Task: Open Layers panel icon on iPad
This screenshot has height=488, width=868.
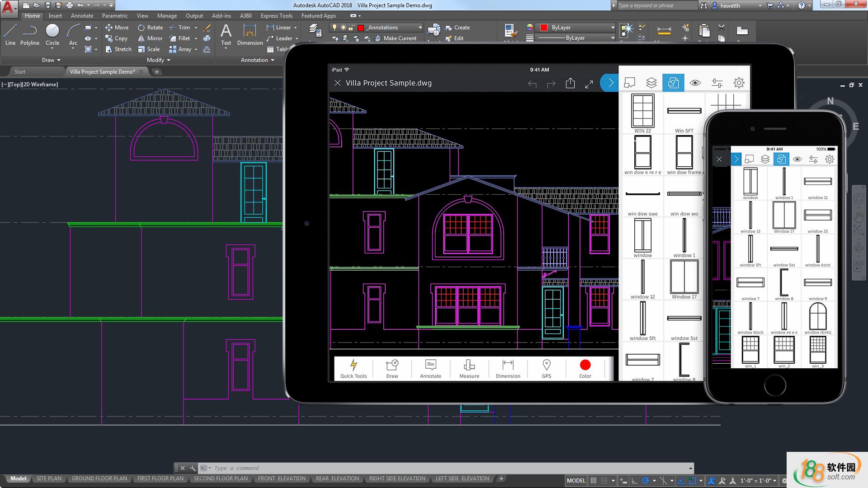Action: (651, 83)
